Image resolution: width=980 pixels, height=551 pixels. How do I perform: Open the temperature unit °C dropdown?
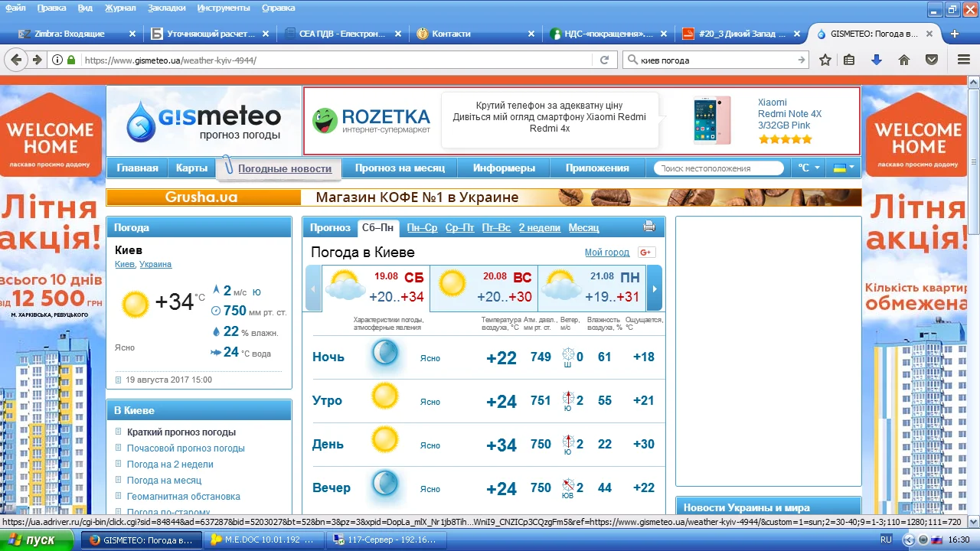(808, 168)
